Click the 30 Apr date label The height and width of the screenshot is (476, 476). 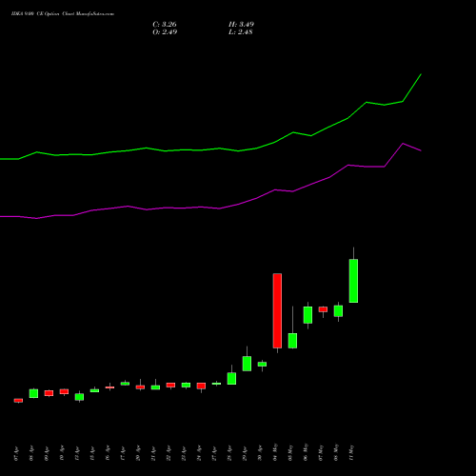pos(260,453)
